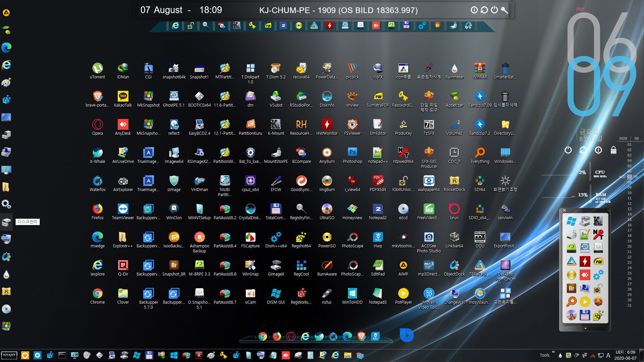The height and width of the screenshot is (362, 644).
Task: Click the Br icon in the right launcher panel
Action: [x=571, y=288]
